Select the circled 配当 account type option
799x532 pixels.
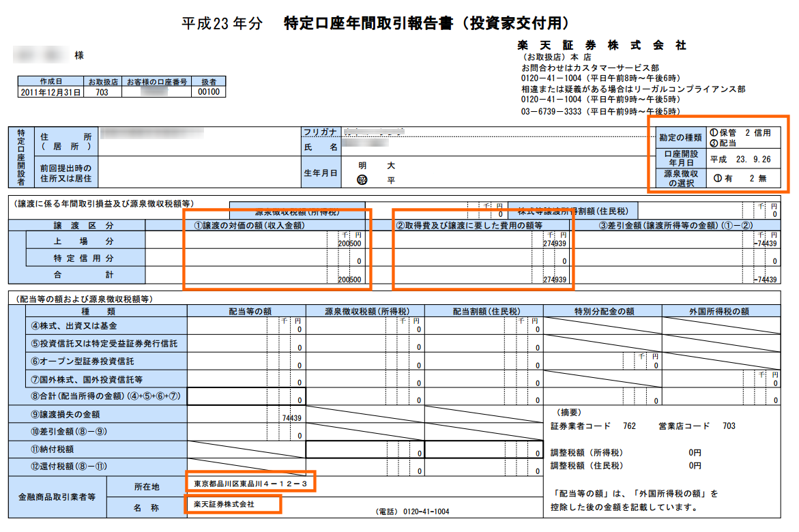click(727, 143)
